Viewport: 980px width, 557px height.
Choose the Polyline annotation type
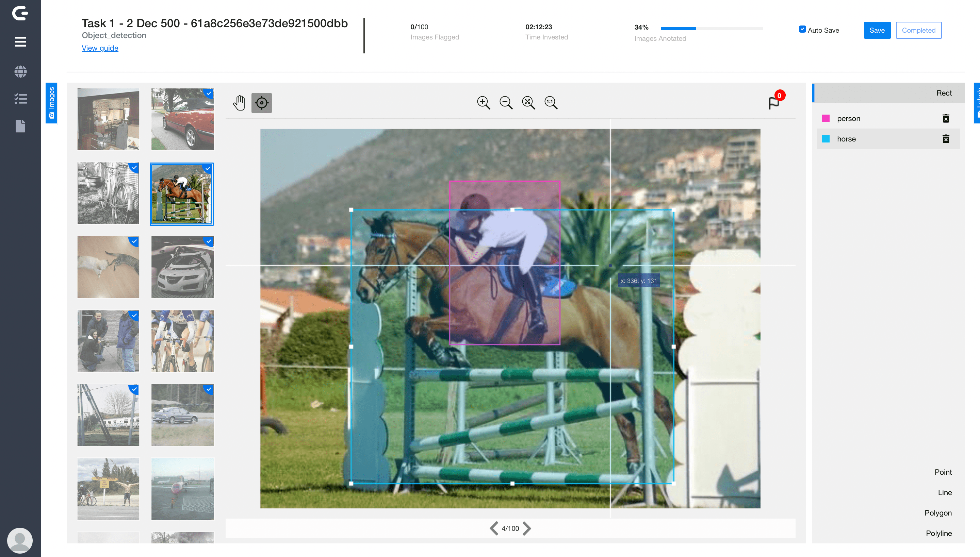(938, 533)
